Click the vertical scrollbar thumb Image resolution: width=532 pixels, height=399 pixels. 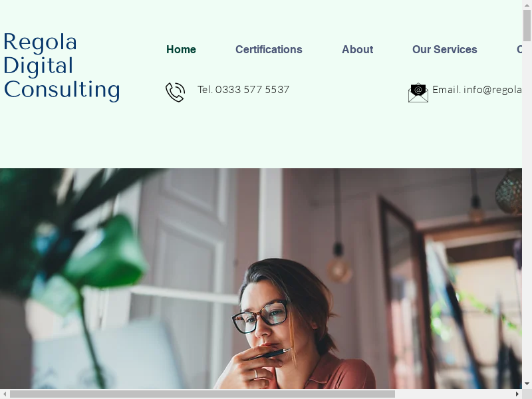point(527,25)
